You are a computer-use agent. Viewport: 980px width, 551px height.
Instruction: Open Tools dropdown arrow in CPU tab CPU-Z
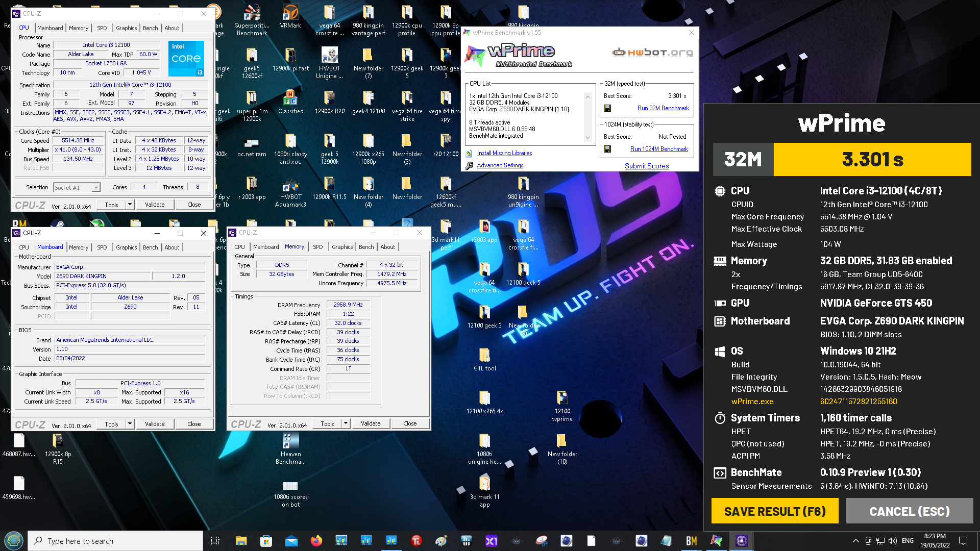coord(130,205)
